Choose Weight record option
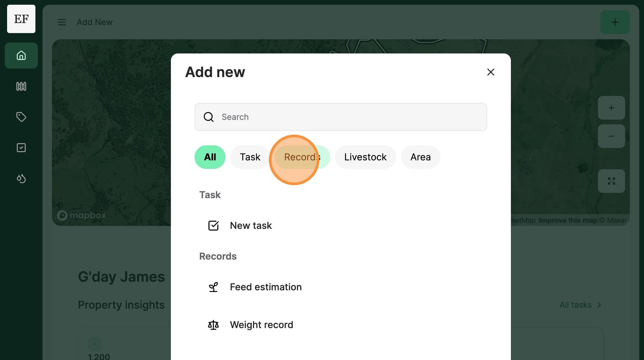The height and width of the screenshot is (360, 644). click(261, 325)
